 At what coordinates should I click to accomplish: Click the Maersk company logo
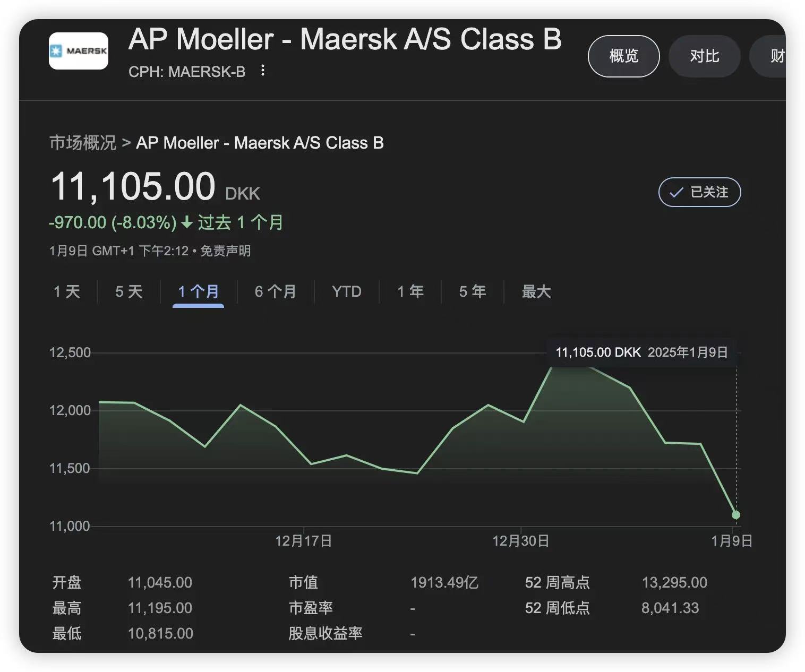tap(79, 51)
